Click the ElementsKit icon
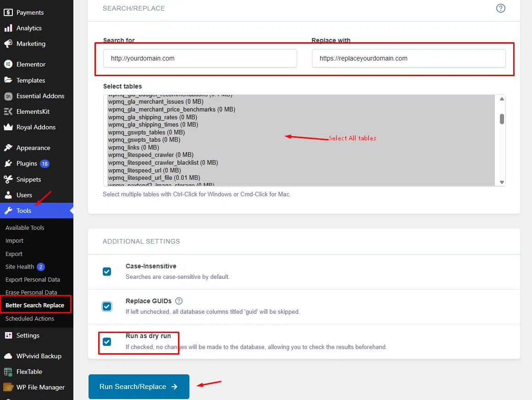 click(8, 111)
